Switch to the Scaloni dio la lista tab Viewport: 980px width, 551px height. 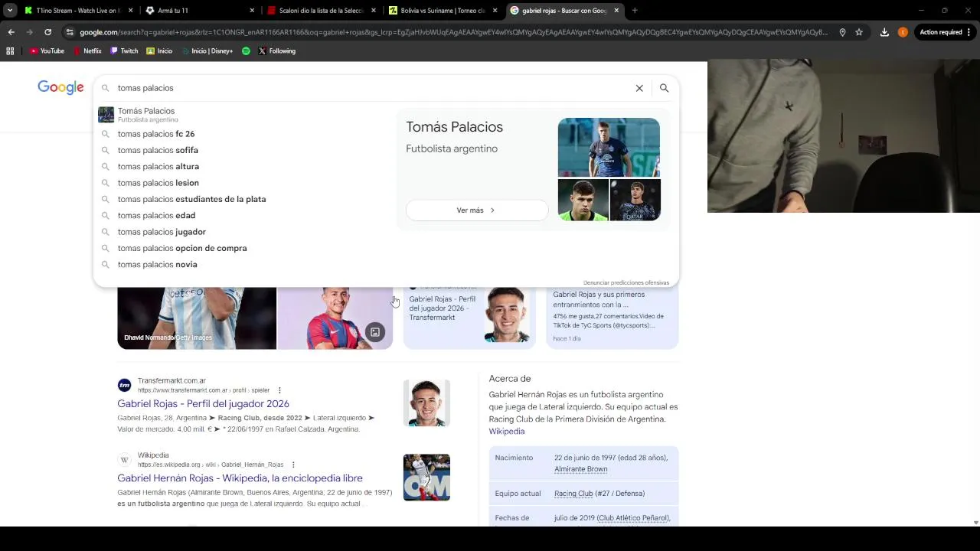click(320, 11)
